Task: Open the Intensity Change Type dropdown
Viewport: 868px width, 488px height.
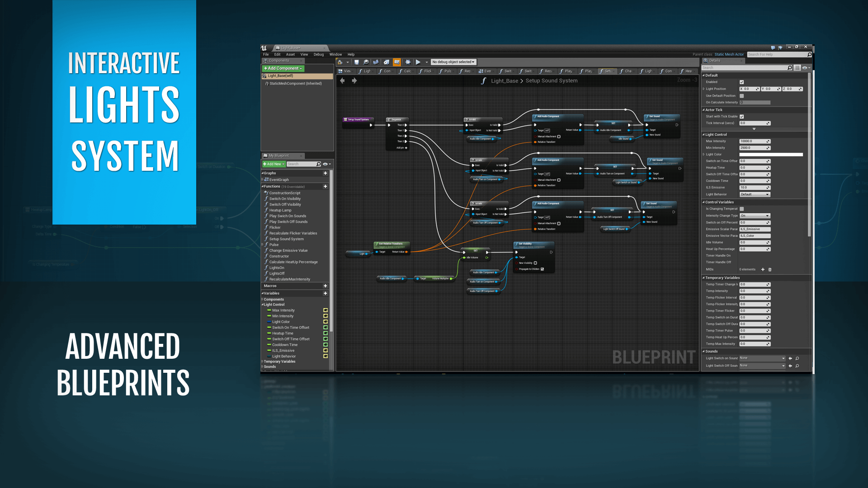Action: pyautogui.click(x=755, y=216)
